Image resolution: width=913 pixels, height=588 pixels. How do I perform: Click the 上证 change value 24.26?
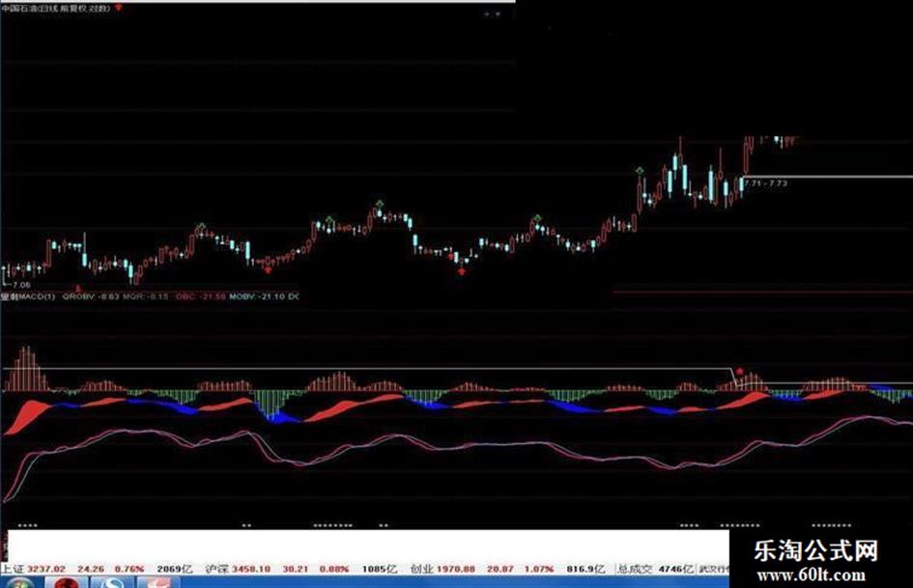tap(91, 569)
